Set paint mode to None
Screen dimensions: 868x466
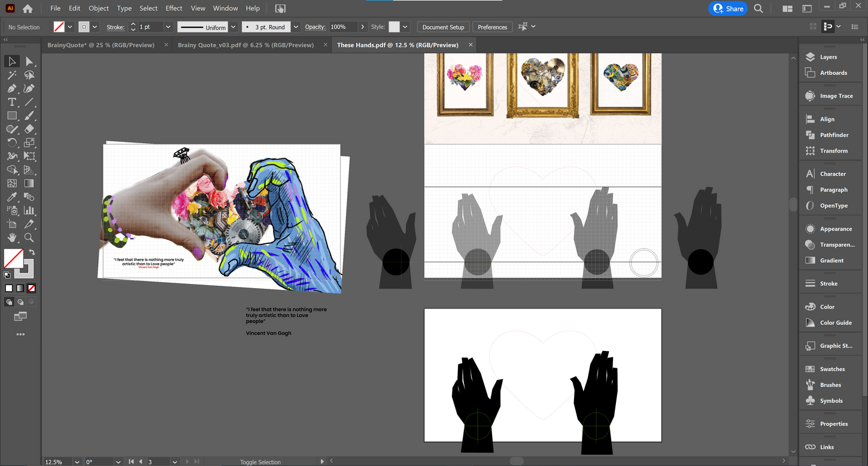click(32, 288)
